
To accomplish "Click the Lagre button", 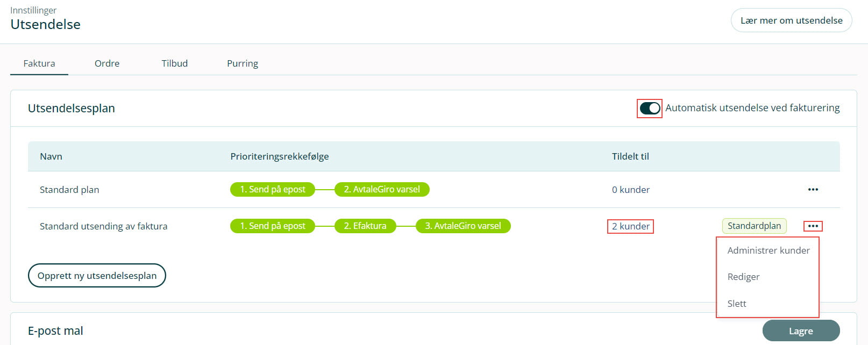I will pos(800,331).
